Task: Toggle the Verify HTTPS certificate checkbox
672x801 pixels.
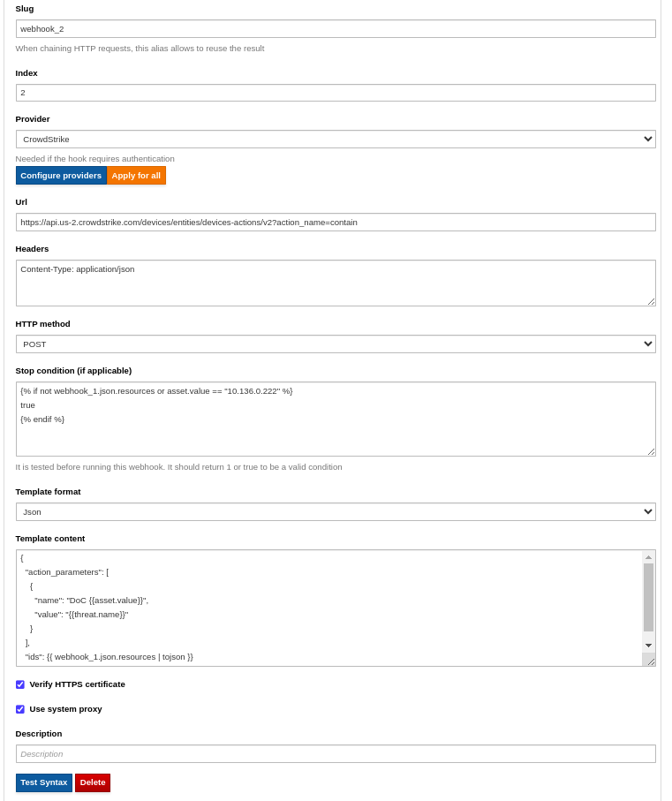Action: (x=20, y=684)
